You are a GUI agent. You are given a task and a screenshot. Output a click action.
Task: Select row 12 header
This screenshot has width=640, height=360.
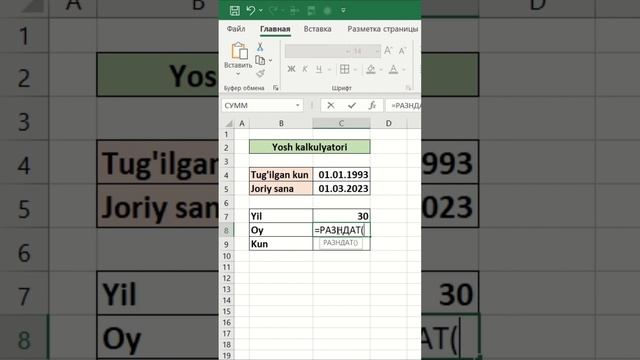tap(226, 278)
